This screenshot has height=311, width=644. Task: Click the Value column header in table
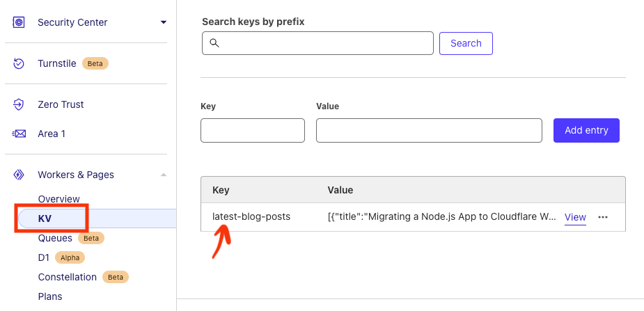[340, 190]
